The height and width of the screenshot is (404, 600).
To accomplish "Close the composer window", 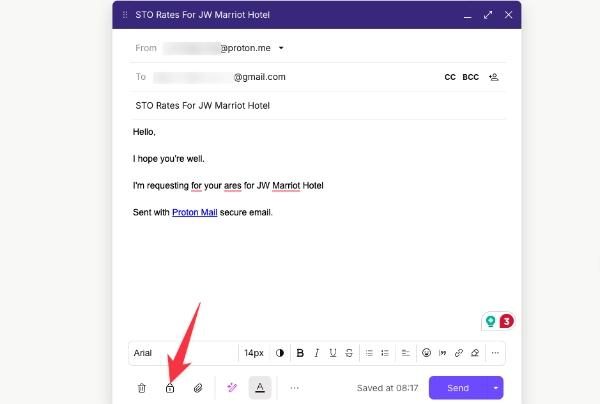I will point(508,15).
